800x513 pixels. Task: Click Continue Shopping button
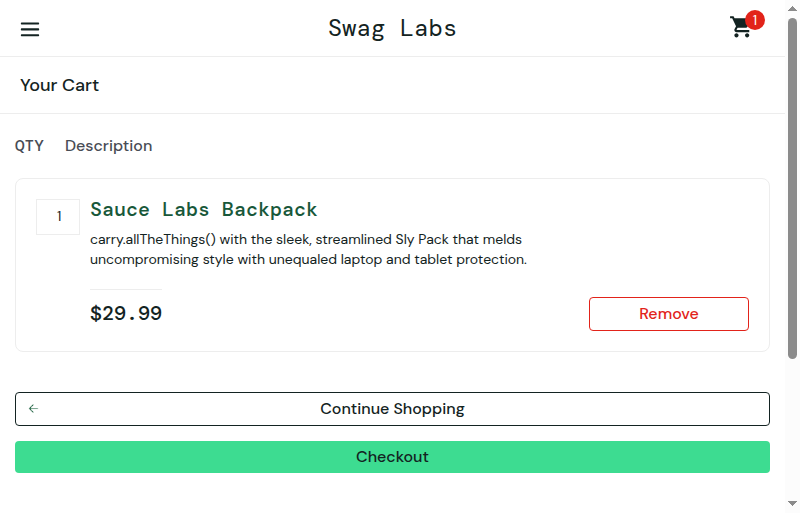pos(392,409)
